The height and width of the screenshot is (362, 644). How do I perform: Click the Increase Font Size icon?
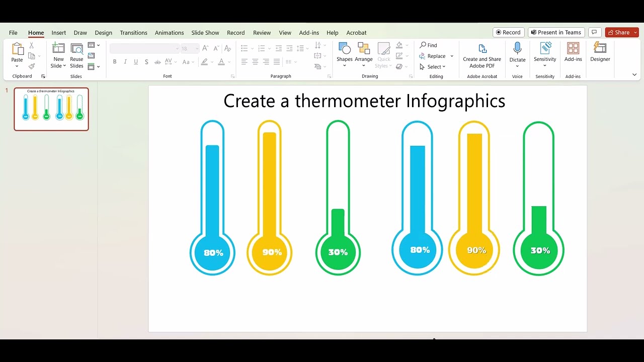(x=205, y=48)
